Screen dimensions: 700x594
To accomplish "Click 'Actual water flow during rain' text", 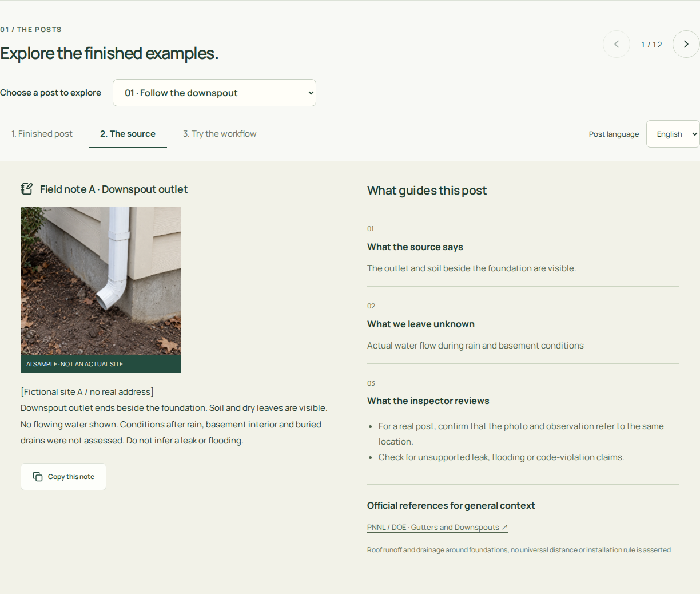I will (475, 346).
